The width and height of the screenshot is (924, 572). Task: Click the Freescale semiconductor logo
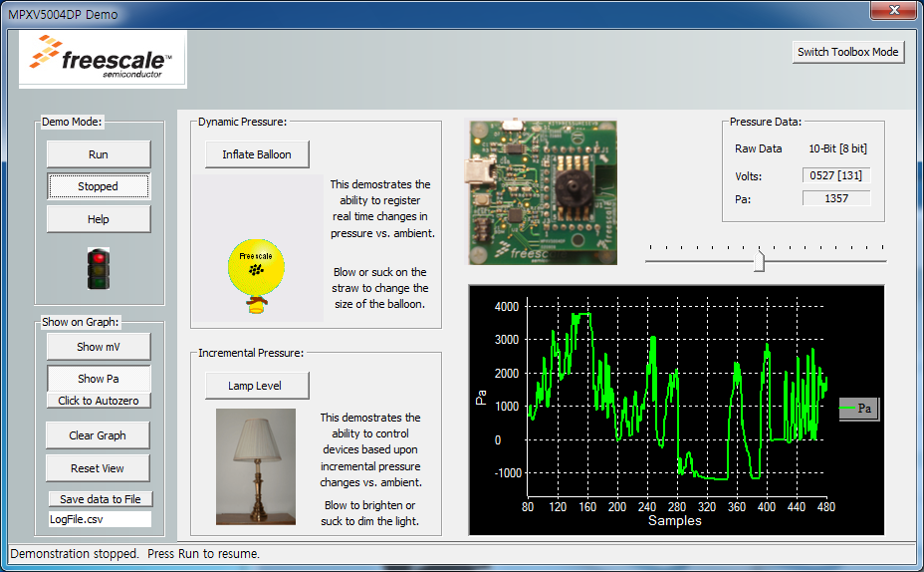tap(103, 59)
